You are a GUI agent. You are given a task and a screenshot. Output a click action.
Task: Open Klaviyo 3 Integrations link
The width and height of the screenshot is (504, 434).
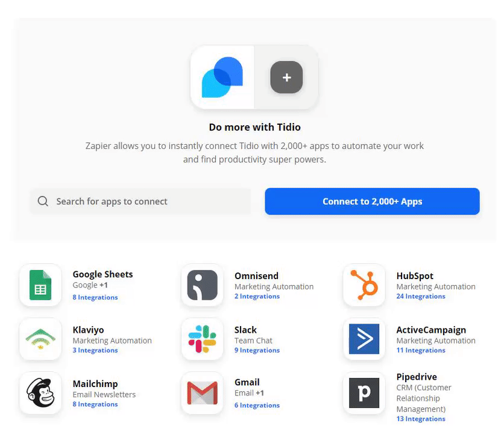(95, 350)
